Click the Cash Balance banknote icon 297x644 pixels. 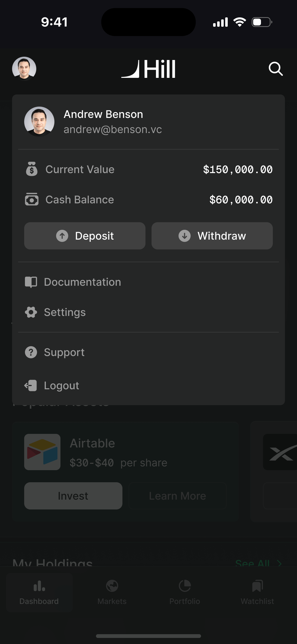32,199
